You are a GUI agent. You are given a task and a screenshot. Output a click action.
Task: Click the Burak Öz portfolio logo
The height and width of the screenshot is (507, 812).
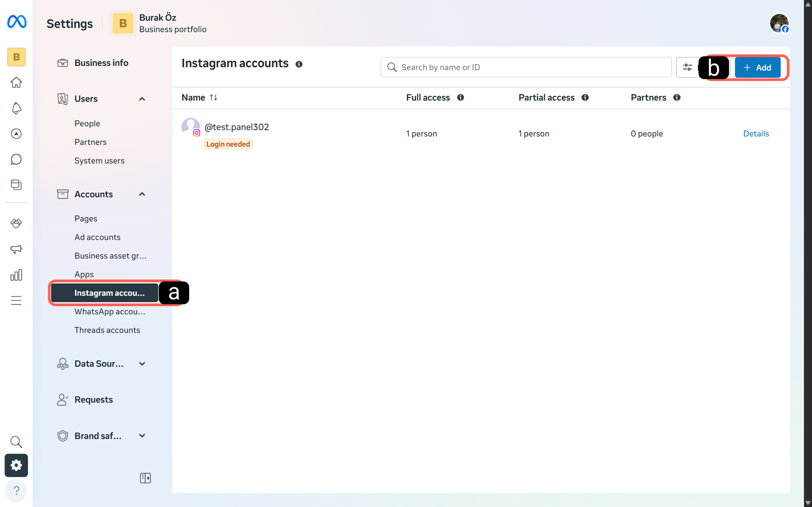coord(123,23)
